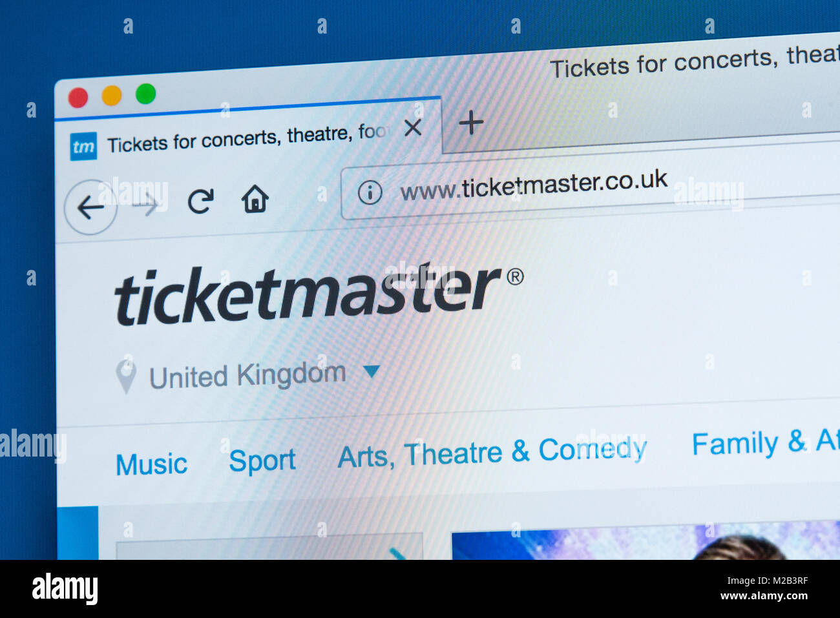Click the macOS green maximize button

pyautogui.click(x=145, y=94)
